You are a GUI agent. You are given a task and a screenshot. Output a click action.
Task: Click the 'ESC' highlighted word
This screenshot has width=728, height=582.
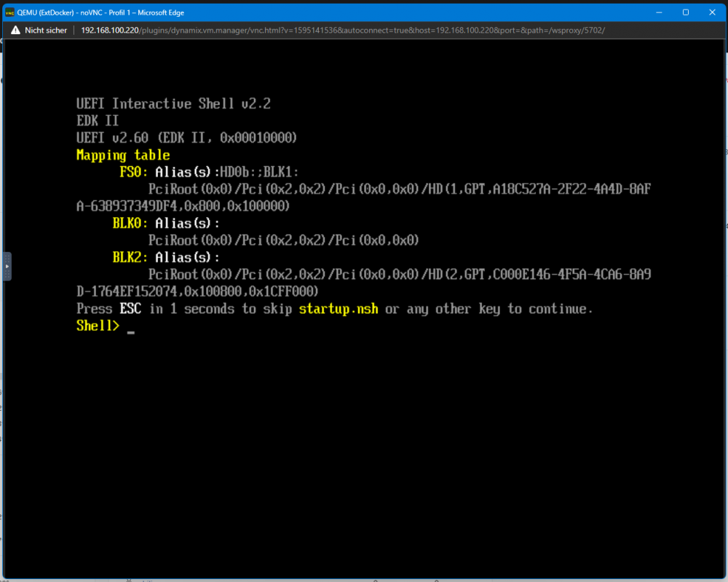(x=130, y=309)
